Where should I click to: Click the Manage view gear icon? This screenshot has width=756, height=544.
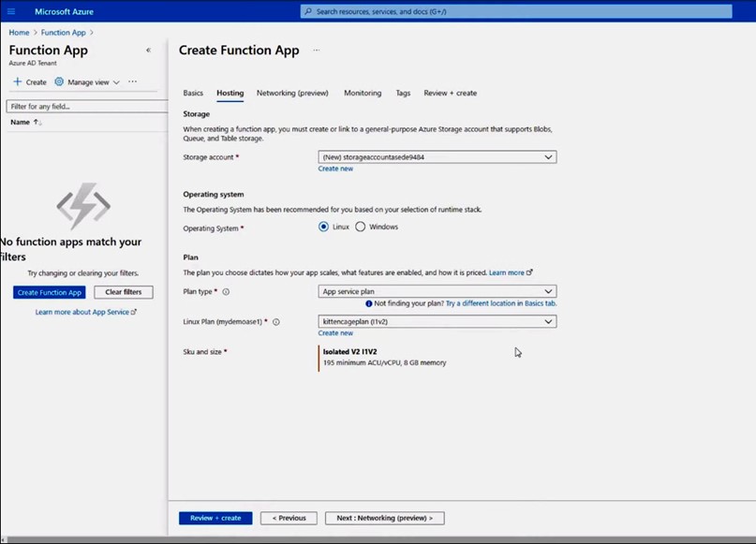(59, 81)
